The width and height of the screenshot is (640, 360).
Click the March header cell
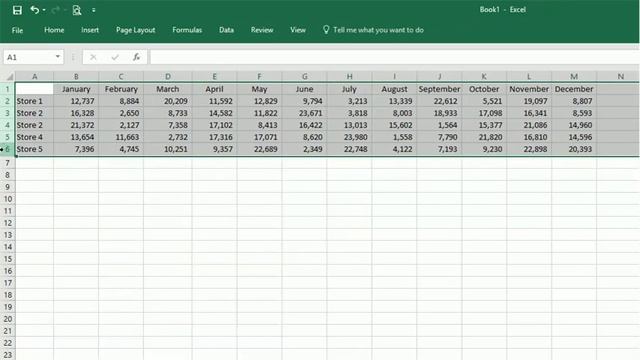168,89
